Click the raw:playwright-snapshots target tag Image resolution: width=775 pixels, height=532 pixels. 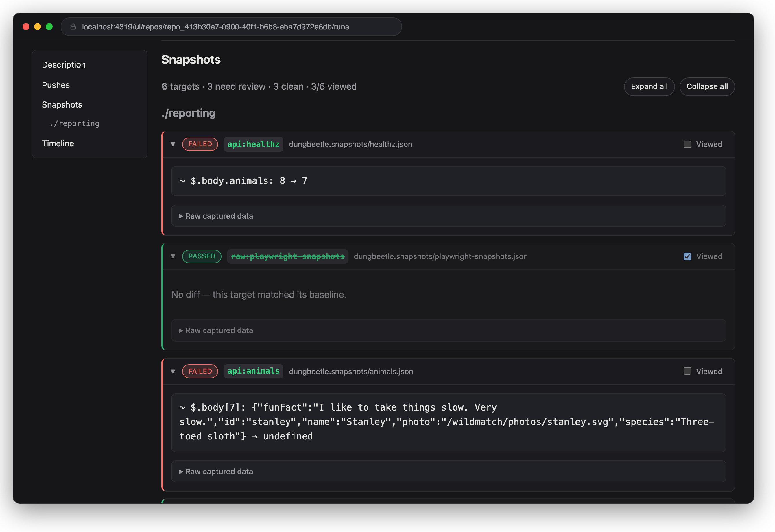coord(287,256)
